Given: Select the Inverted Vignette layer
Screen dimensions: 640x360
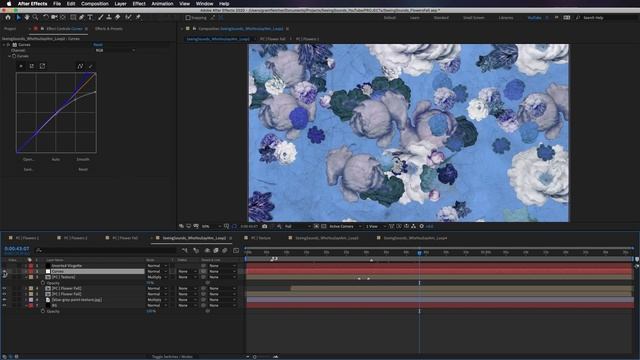Looking at the screenshot, I should click(x=67, y=266).
